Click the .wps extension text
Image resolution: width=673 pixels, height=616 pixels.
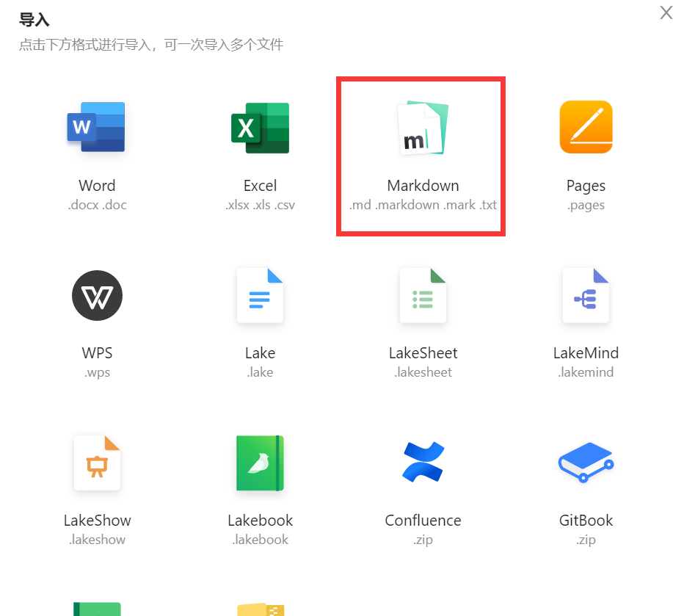[97, 372]
